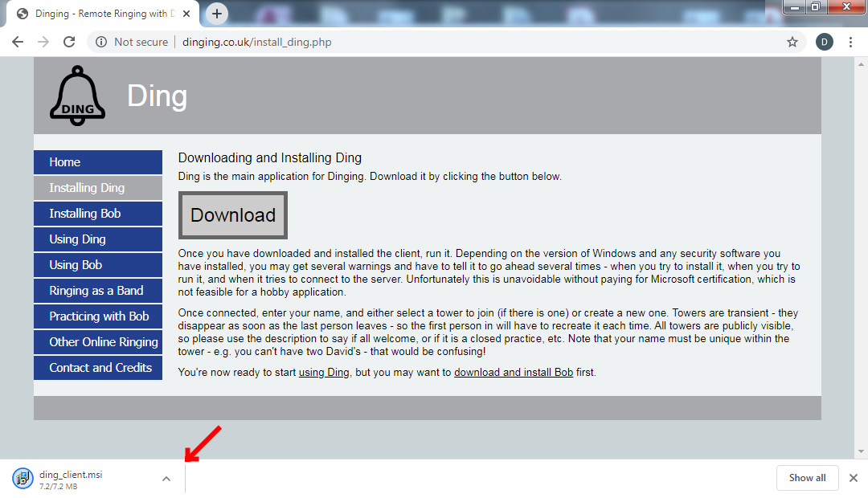Close the downloads bar
Image resolution: width=868 pixels, height=498 pixels.
click(853, 478)
